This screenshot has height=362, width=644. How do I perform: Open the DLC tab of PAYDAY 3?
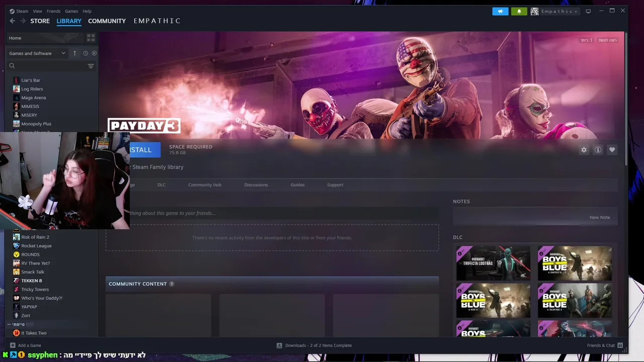point(162,185)
